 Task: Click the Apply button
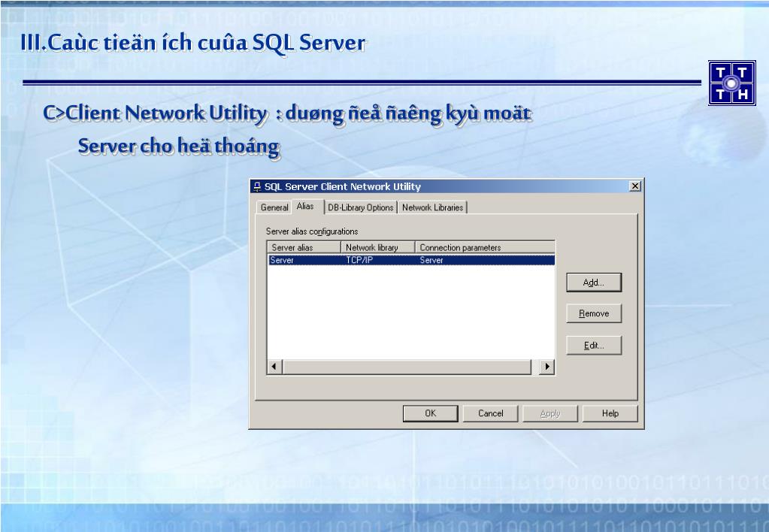pos(550,413)
